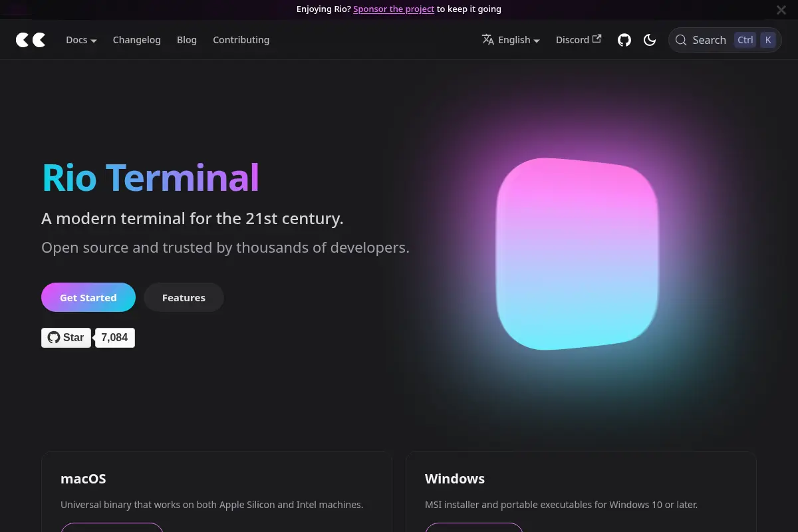Image resolution: width=798 pixels, height=532 pixels.
Task: Go to the Blog page
Action: pos(187,40)
